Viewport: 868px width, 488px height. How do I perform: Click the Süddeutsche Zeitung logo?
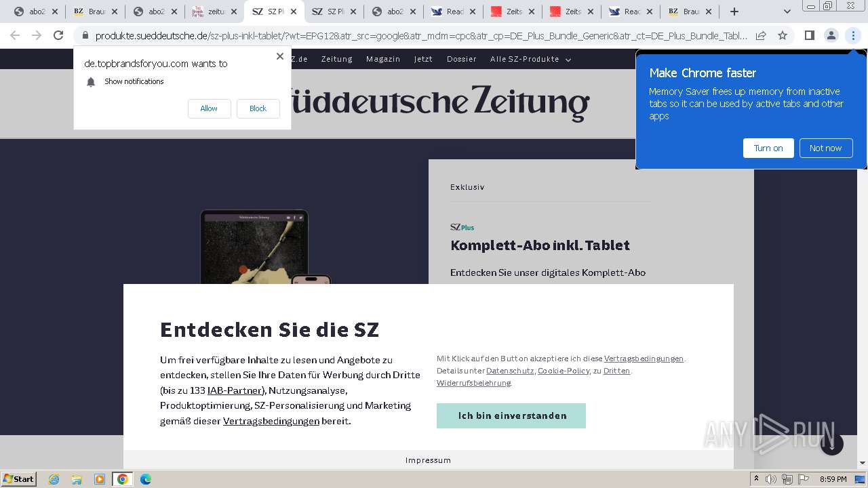click(x=439, y=102)
